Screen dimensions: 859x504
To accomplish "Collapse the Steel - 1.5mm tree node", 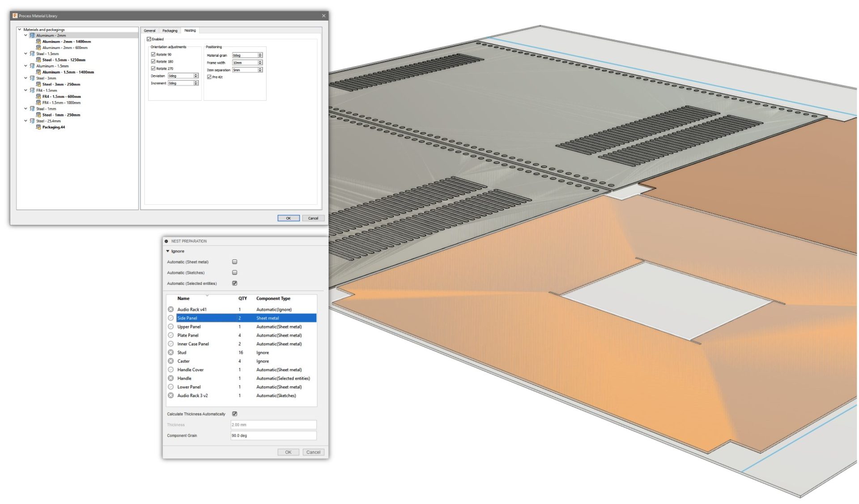I will pos(26,54).
